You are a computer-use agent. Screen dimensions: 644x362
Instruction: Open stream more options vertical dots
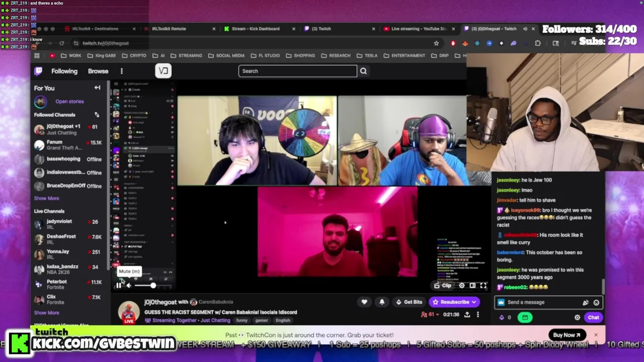478,314
